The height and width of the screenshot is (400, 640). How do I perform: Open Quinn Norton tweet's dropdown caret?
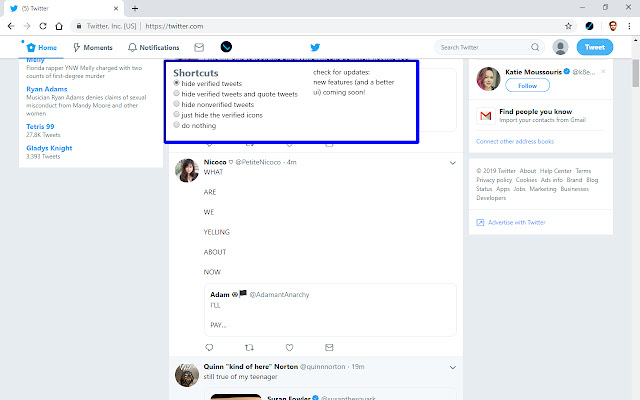(450, 367)
